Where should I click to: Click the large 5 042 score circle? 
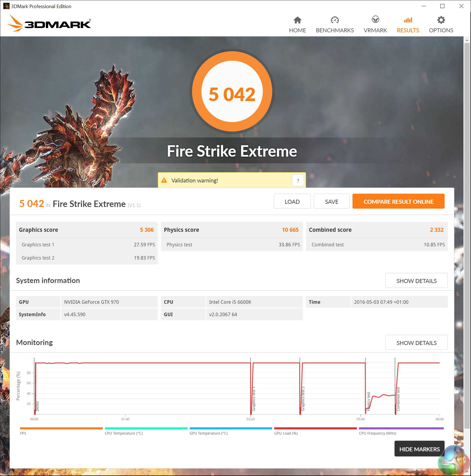point(232,92)
